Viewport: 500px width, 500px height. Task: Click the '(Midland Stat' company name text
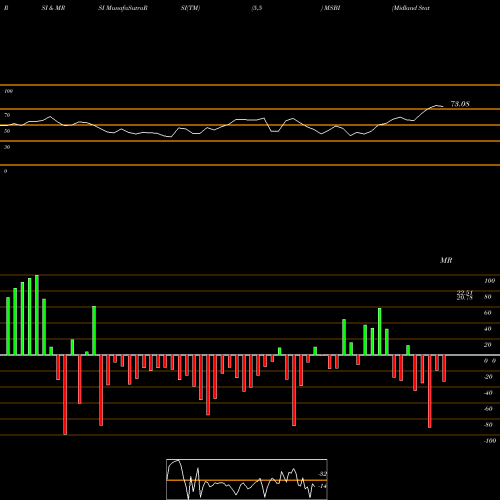[x=411, y=8]
